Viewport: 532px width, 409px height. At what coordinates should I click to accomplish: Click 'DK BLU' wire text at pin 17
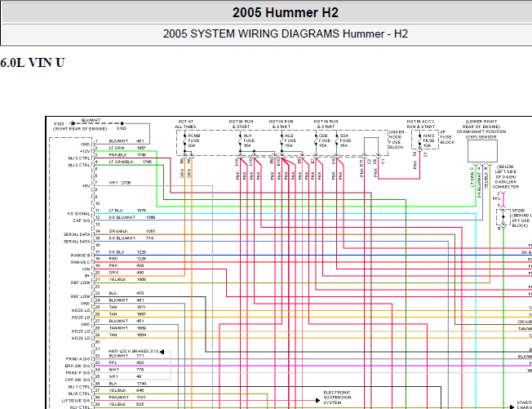coord(117,252)
